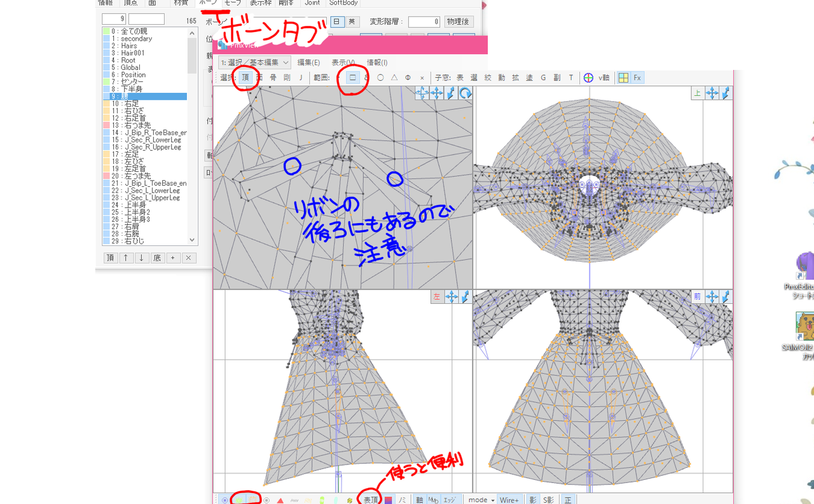This screenshot has height=504, width=814.
Task: Choose the triangle range selection icon
Action: (x=394, y=78)
